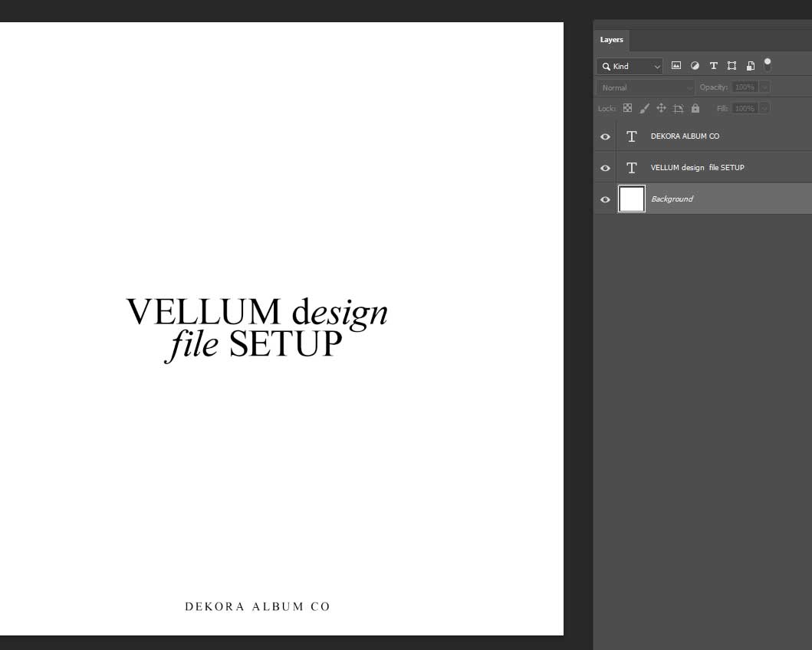Image resolution: width=812 pixels, height=650 pixels.
Task: Click the lock transparent pixels icon
Action: tap(627, 108)
